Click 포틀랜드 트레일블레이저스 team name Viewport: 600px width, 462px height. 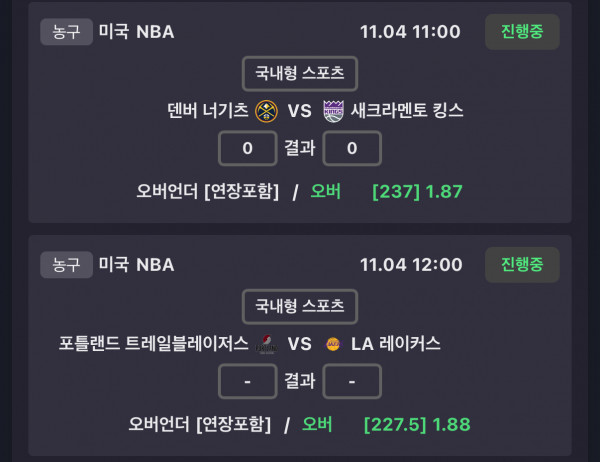point(153,344)
